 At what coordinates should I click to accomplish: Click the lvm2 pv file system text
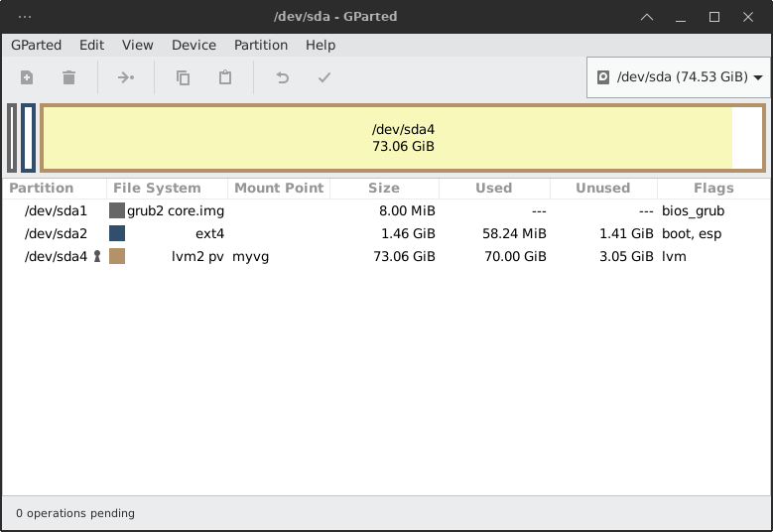pyautogui.click(x=197, y=257)
